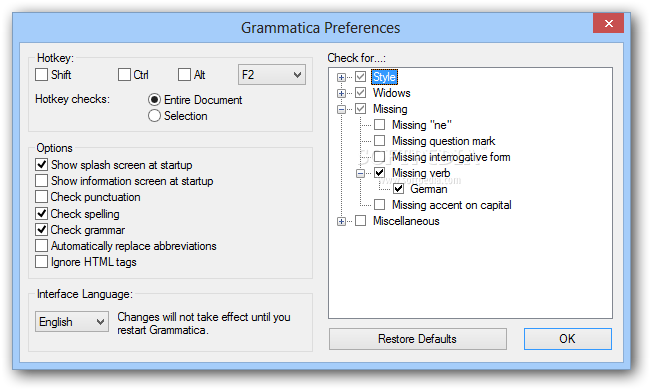Enable Check punctuation option
The image size is (651, 390).
(42, 196)
